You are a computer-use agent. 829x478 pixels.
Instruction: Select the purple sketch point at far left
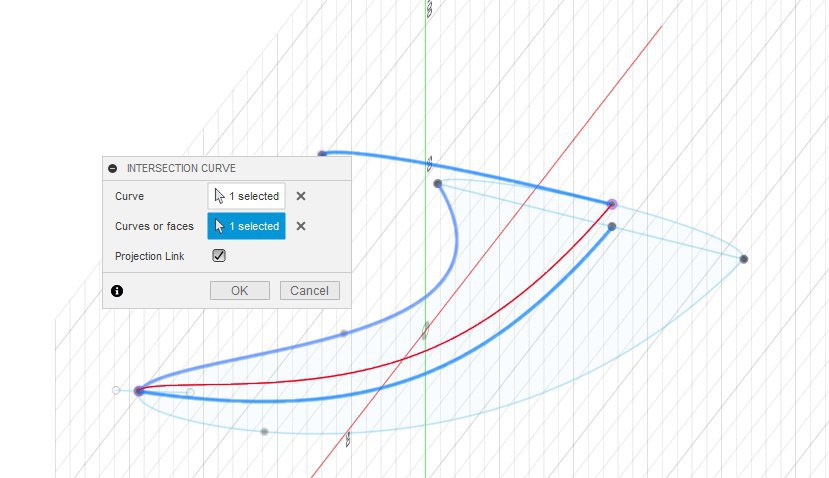(139, 391)
